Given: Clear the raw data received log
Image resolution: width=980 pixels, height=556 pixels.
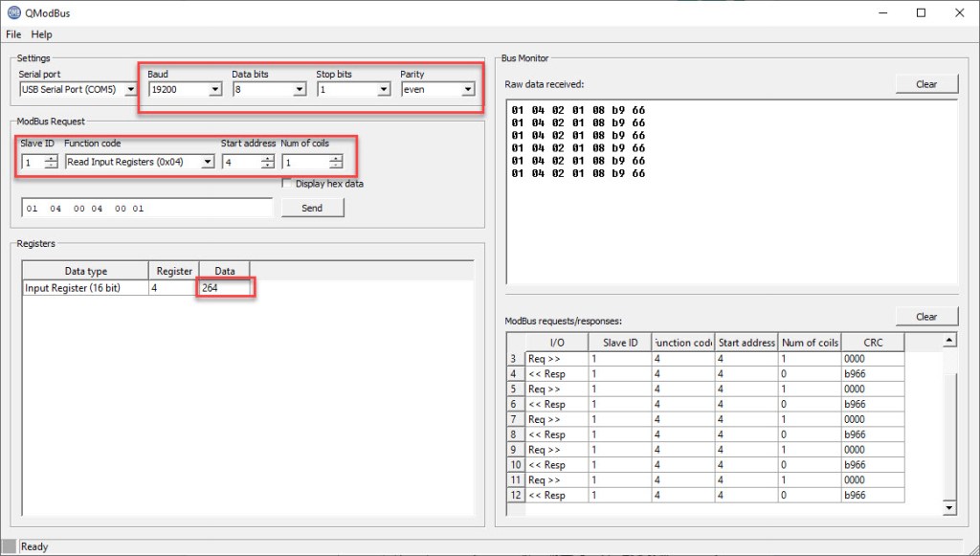Looking at the screenshot, I should 925,84.
